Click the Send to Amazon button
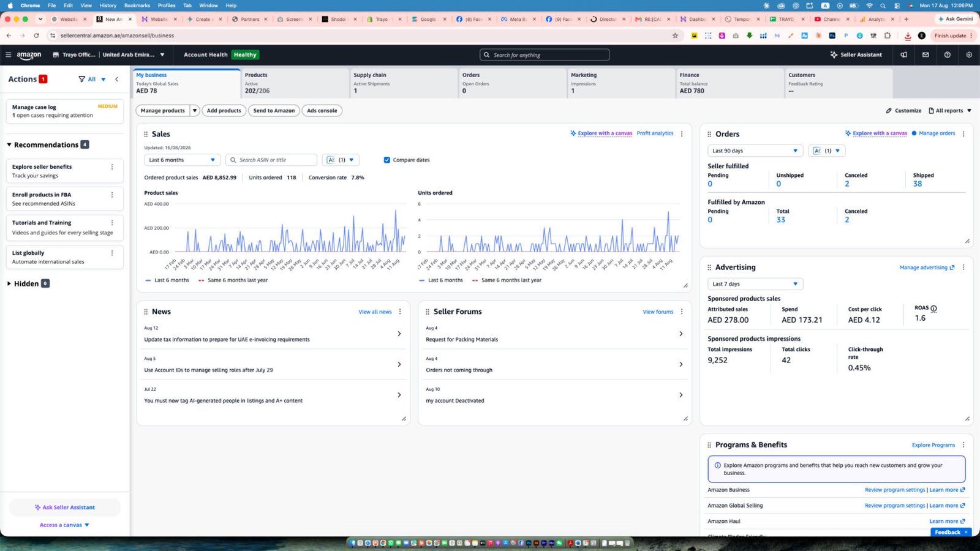980x551 pixels. point(274,111)
